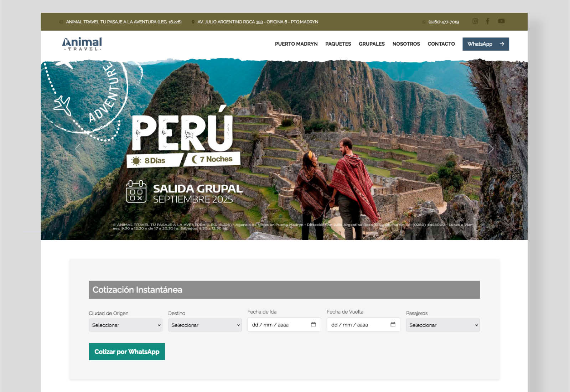The width and height of the screenshot is (570, 392).
Task: Open the Instagram icon in top bar
Action: click(475, 21)
